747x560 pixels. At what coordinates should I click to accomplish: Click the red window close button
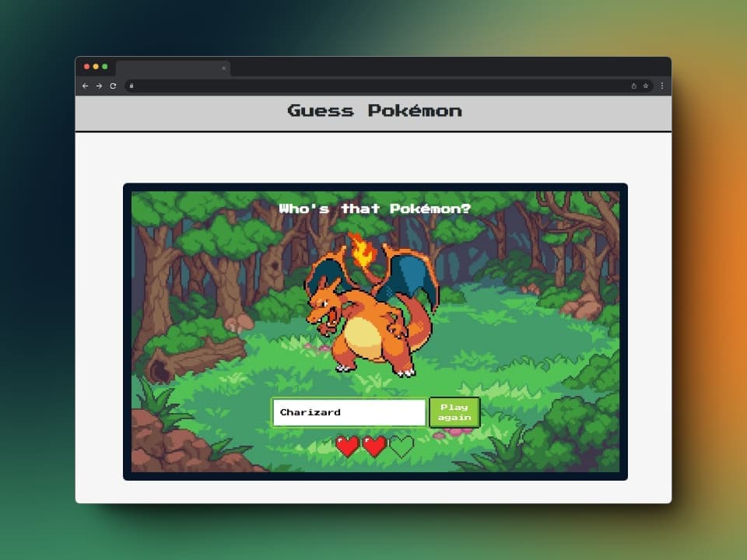point(86,67)
